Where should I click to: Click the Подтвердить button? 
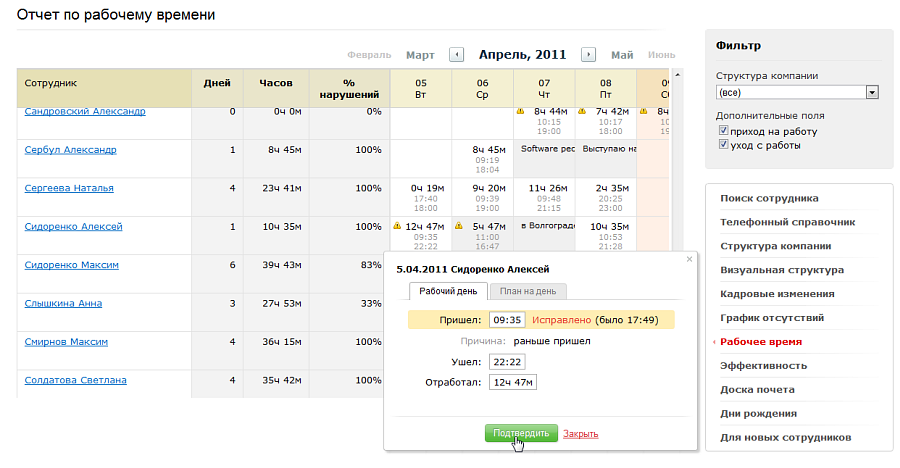521,433
